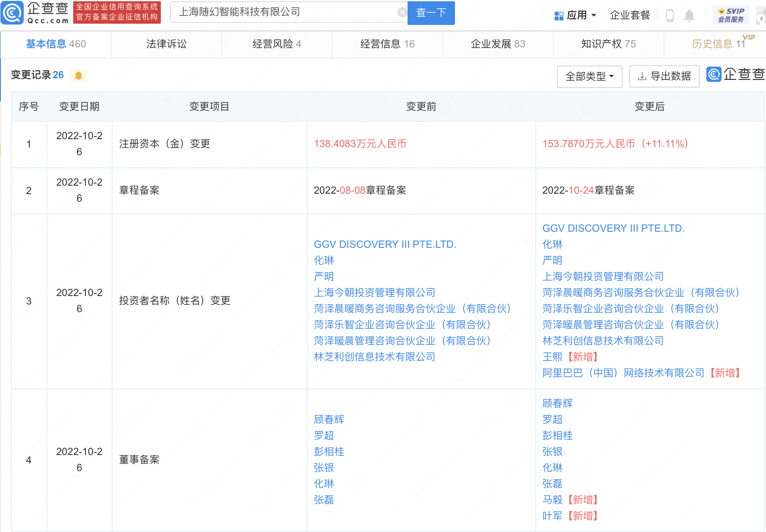
Task: Open 罗超 in 变更后 director list
Action: [552, 420]
